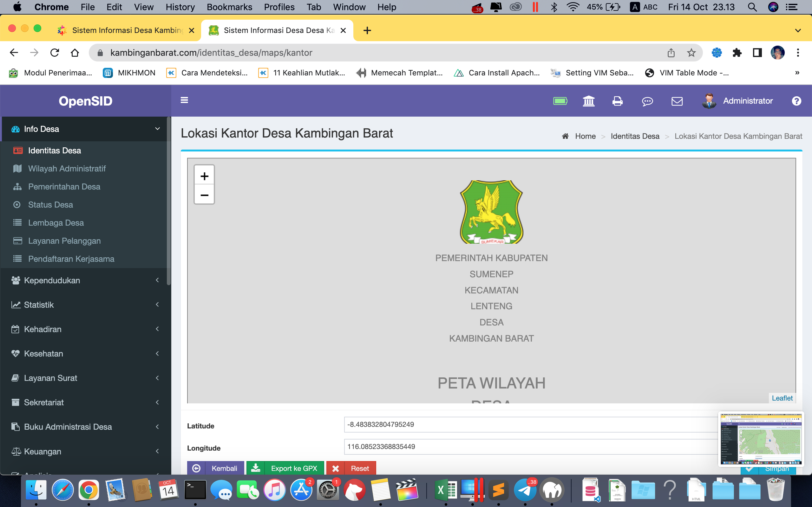This screenshot has height=507, width=812.
Task: Open Wilayah Administratif from the sidebar
Action: click(x=66, y=168)
